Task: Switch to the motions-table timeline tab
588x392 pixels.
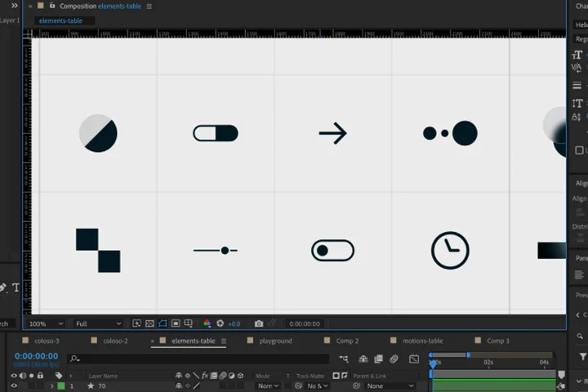Action: [423, 341]
